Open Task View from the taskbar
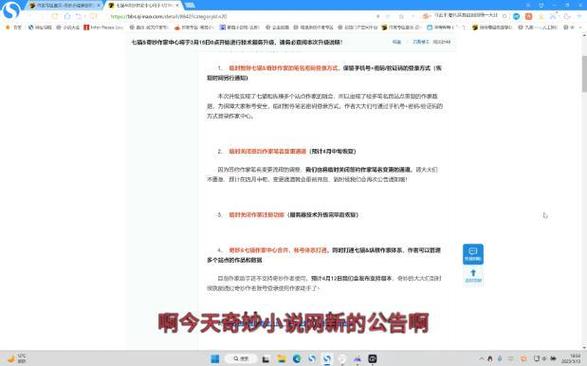Viewport: 587px width, 366px height. pos(265,359)
